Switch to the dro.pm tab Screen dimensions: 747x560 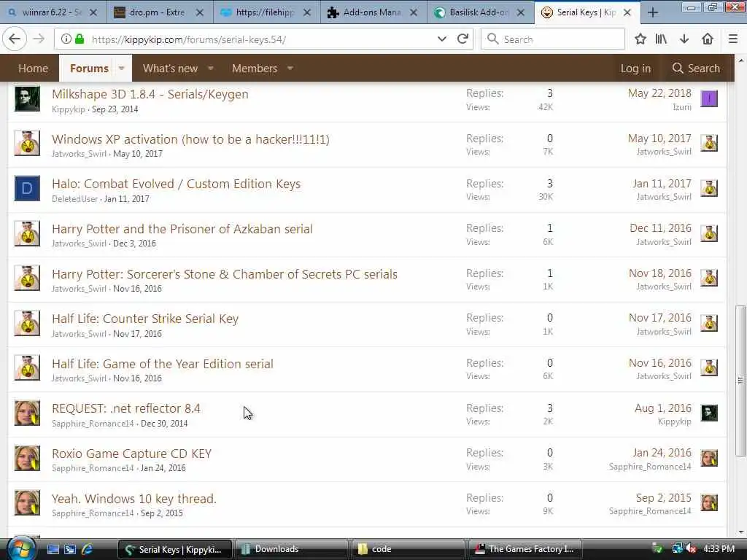click(x=159, y=12)
